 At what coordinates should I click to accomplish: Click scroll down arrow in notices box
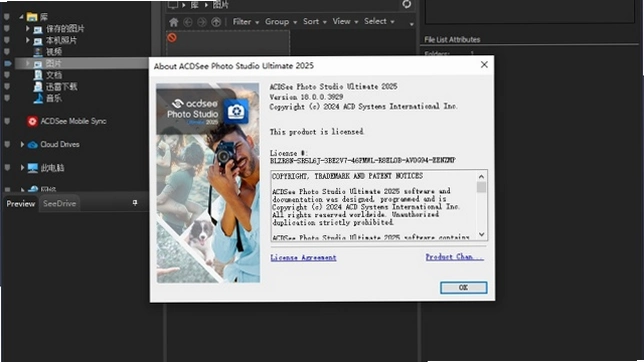481,235
